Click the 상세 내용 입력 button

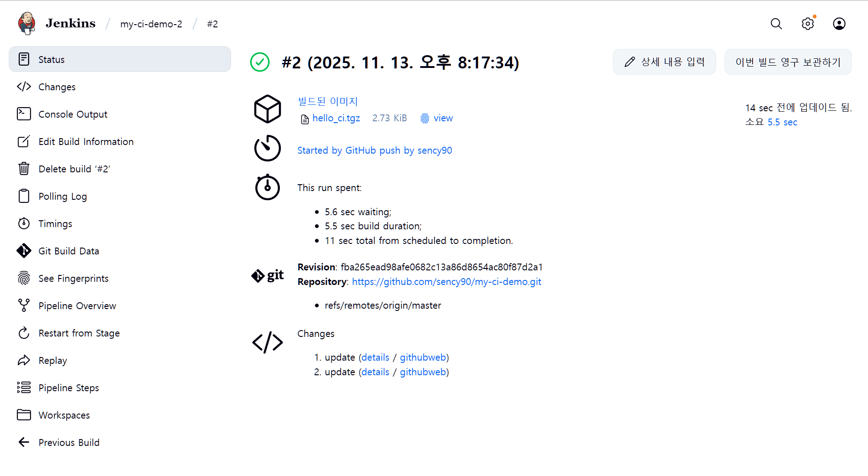[664, 62]
